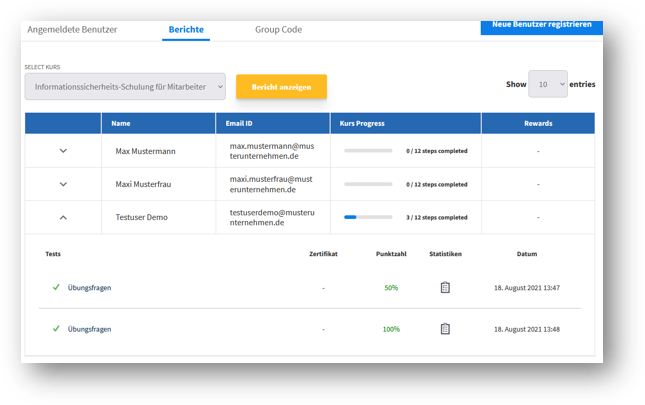
Task: Click the Statistiken column label
Action: tap(445, 254)
